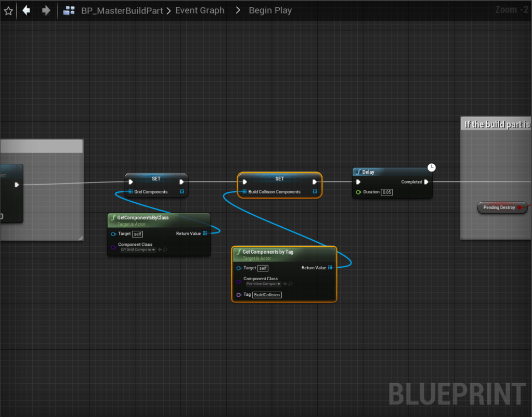Screen dimensions: 532x417
Task: Browse to BP Grid Component class asset
Action: pos(165,250)
